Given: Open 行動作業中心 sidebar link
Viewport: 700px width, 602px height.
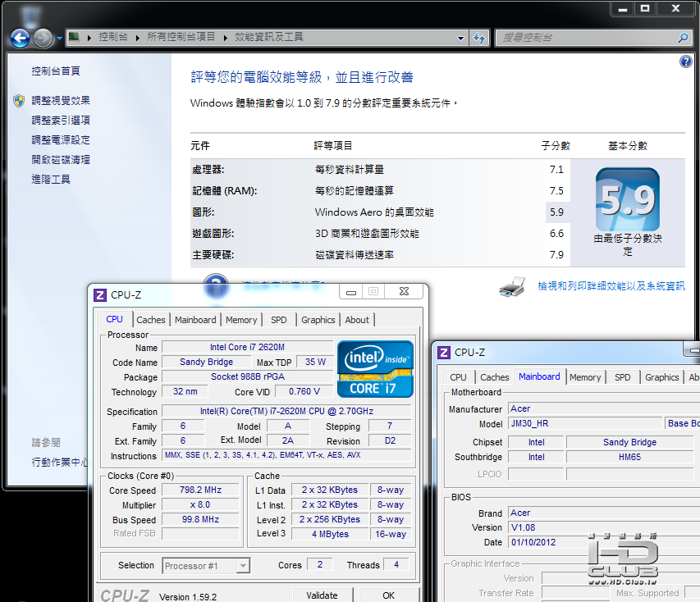Looking at the screenshot, I should point(59,462).
